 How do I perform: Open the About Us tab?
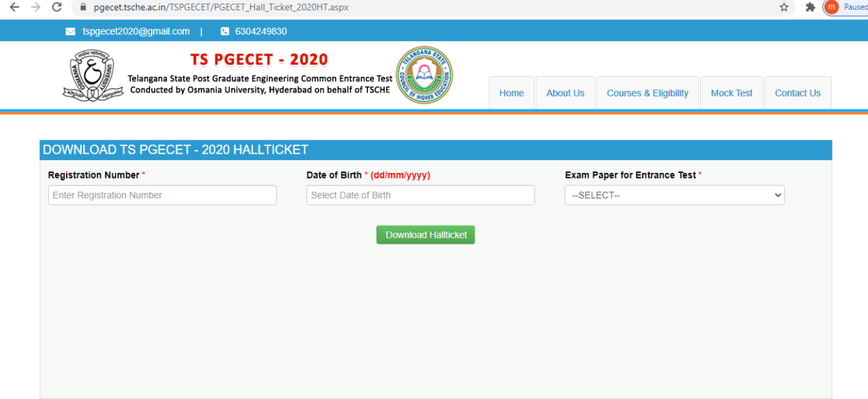[565, 93]
